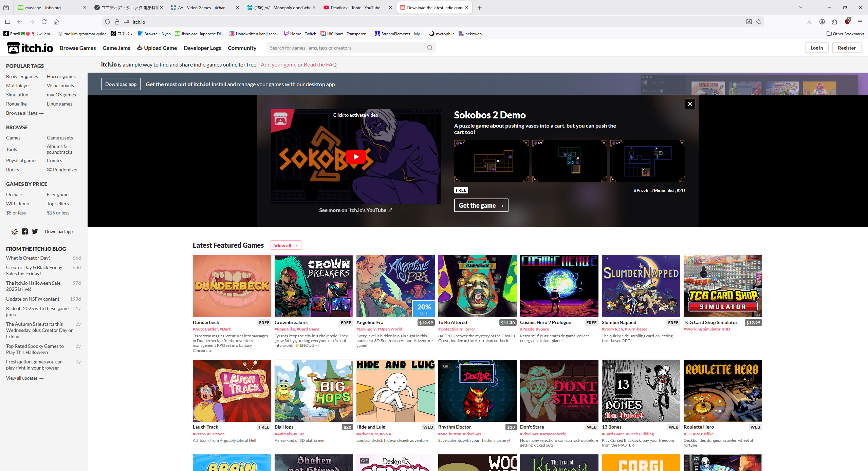Viewport: 868px width, 471px height.
Task: Open Other Bookmarks folder
Action: pos(845,34)
